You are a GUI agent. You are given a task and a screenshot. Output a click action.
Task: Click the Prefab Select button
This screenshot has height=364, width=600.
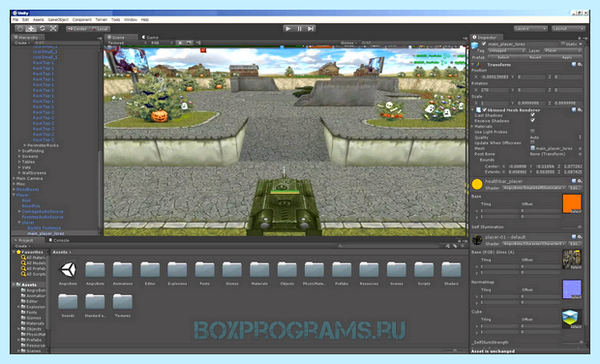coord(503,57)
